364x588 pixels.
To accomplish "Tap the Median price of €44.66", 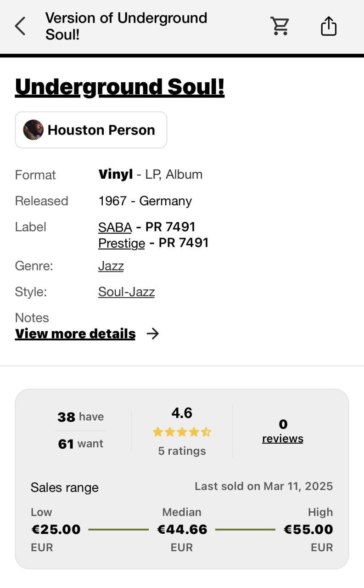I will [182, 529].
